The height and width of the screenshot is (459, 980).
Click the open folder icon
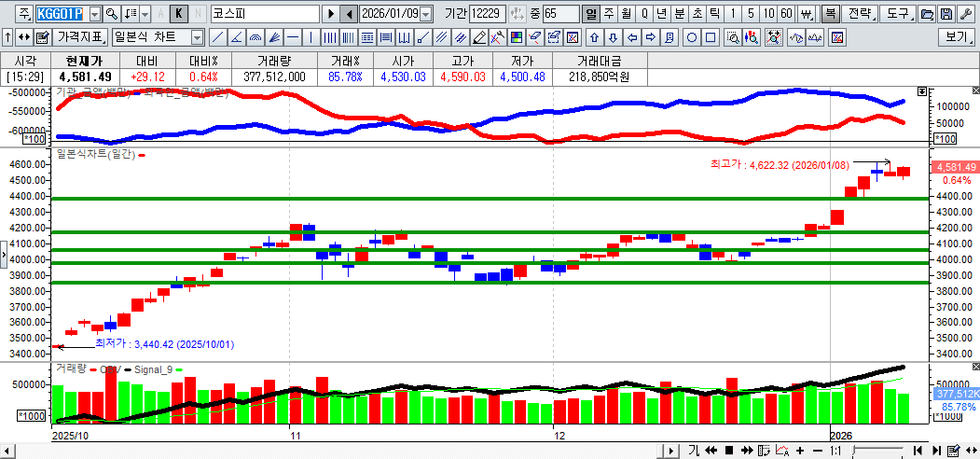(x=926, y=14)
